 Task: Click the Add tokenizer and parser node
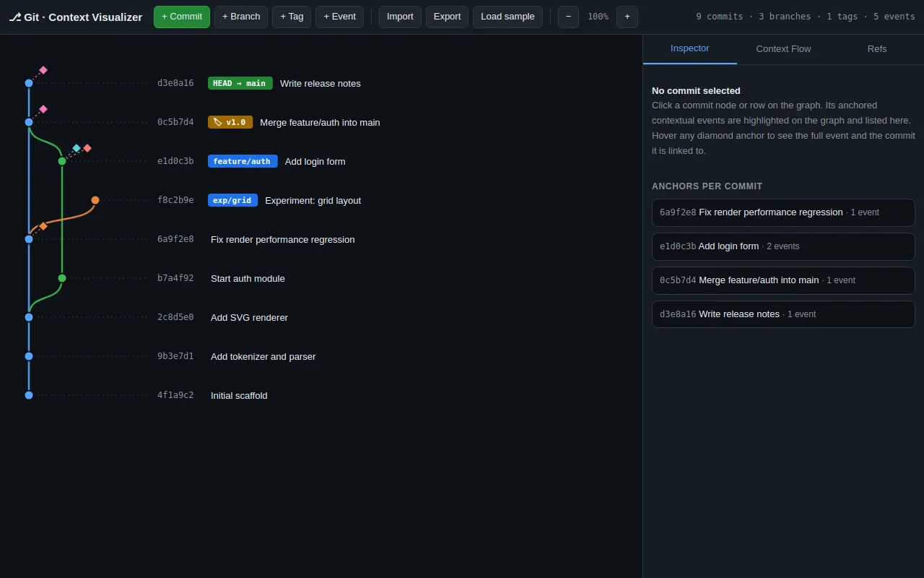(29, 356)
